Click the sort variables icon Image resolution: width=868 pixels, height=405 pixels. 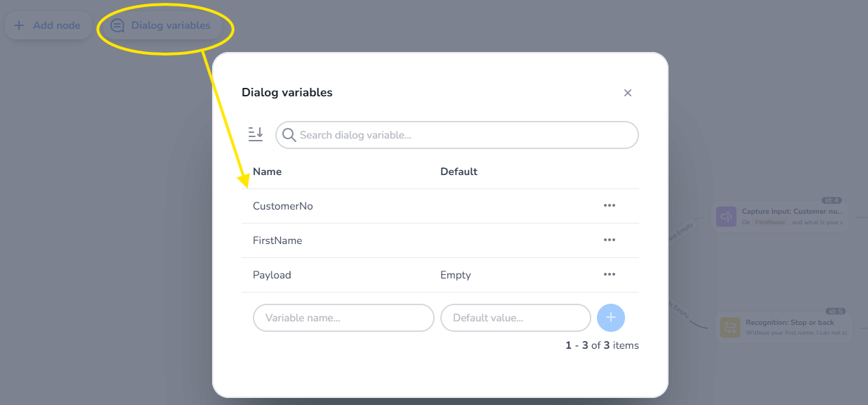pyautogui.click(x=256, y=134)
